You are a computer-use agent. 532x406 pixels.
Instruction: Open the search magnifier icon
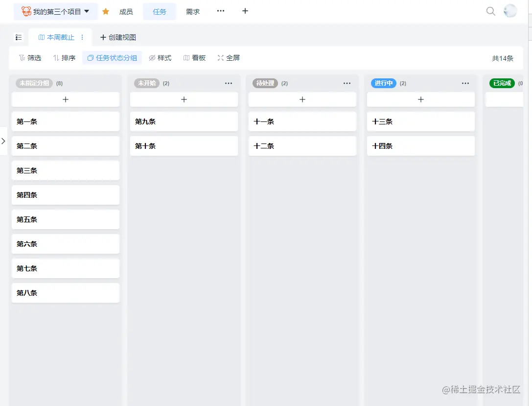click(490, 11)
